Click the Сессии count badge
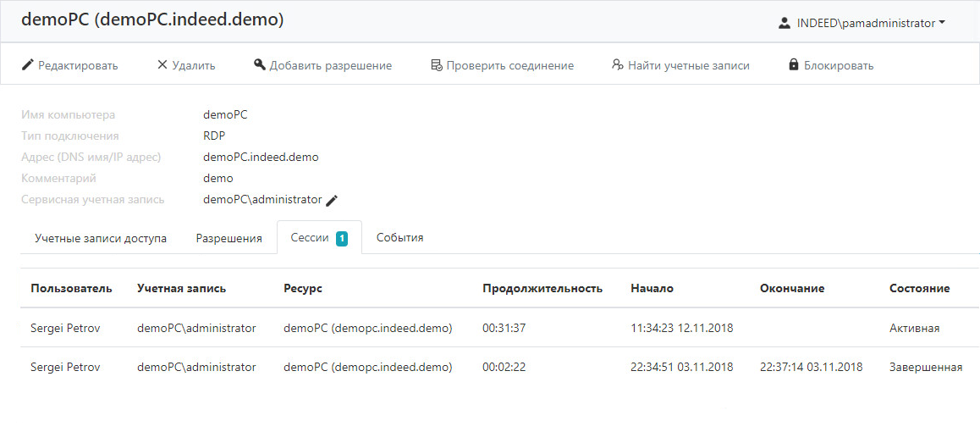980x432 pixels. pyautogui.click(x=342, y=238)
